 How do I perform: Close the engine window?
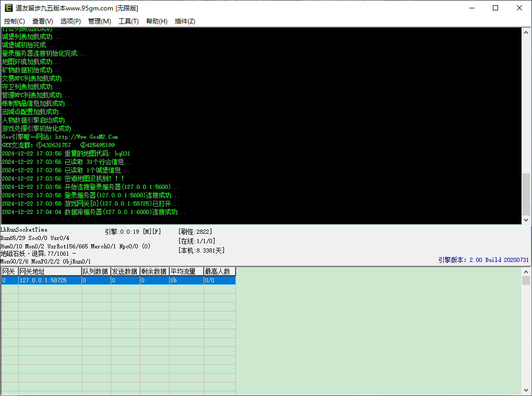tap(519, 8)
